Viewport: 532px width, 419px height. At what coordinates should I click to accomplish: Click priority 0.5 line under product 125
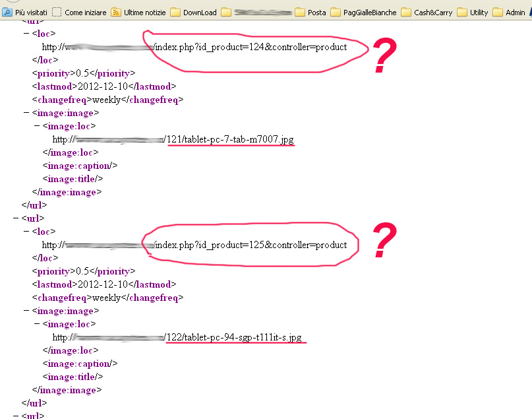point(84,271)
